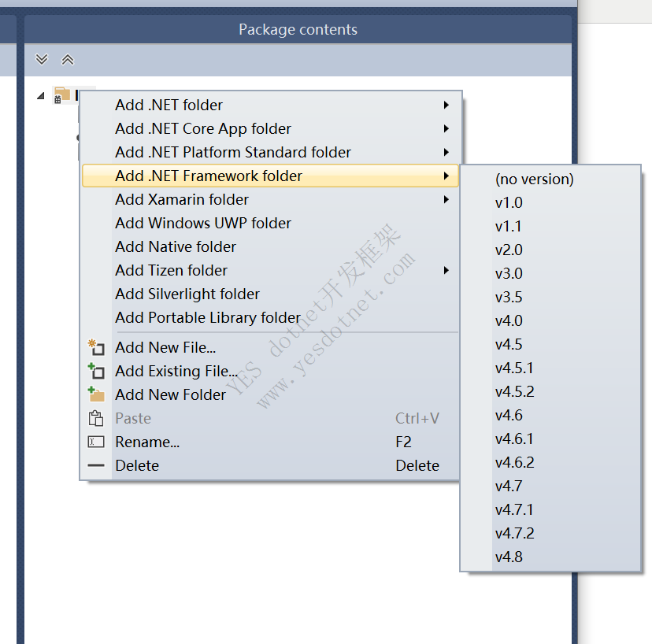The width and height of the screenshot is (652, 644).
Task: Select framework version v4.5.1
Action: [x=550, y=368]
